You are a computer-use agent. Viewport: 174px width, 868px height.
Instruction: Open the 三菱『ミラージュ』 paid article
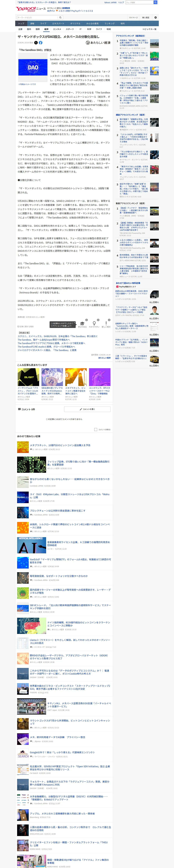131,357
